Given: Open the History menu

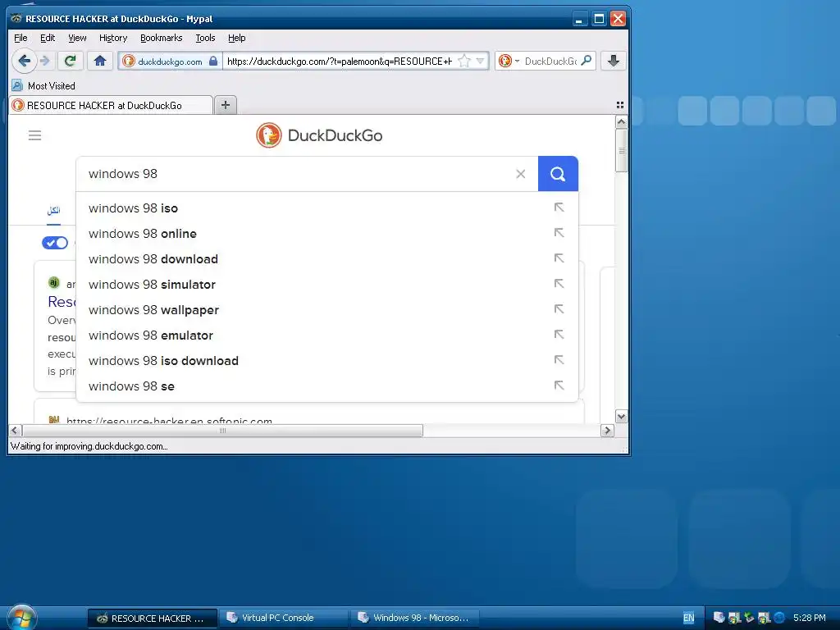Looking at the screenshot, I should tap(113, 38).
